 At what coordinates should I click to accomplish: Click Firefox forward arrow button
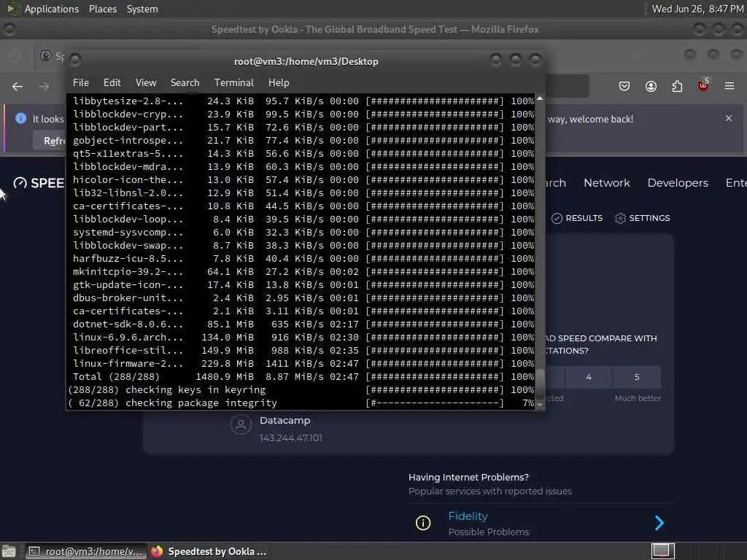[x=44, y=86]
